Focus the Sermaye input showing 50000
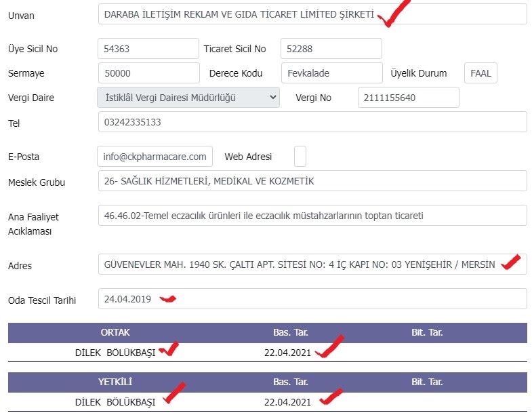 [149, 73]
